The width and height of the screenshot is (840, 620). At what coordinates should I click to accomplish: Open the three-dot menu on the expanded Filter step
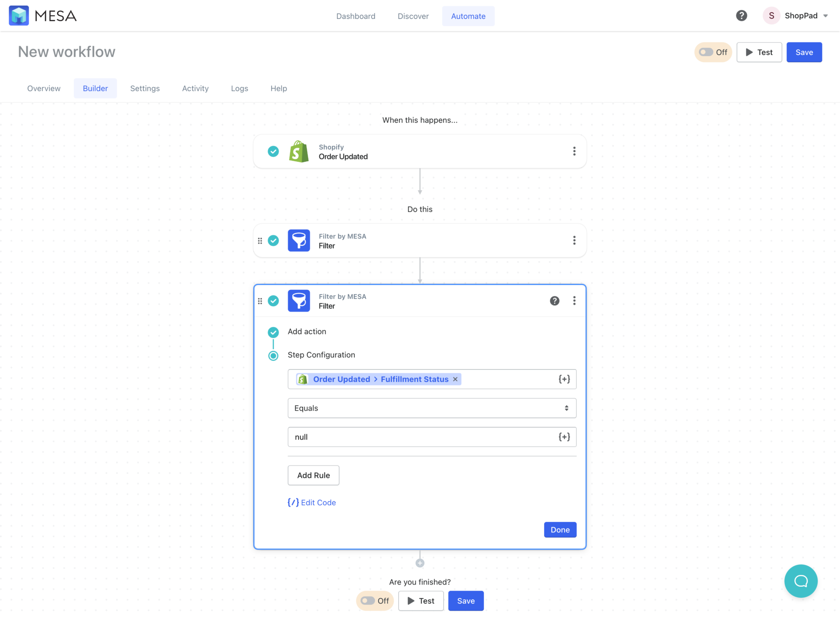point(574,301)
